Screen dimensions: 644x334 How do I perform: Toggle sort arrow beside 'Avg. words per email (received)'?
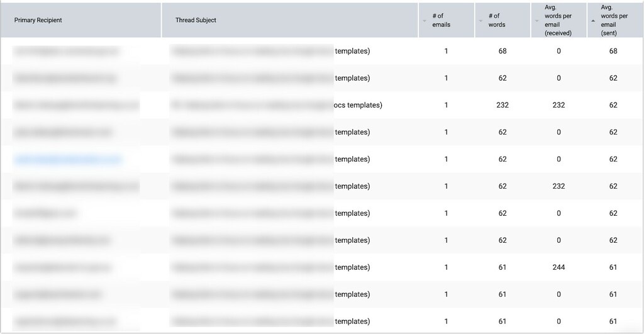(x=537, y=21)
